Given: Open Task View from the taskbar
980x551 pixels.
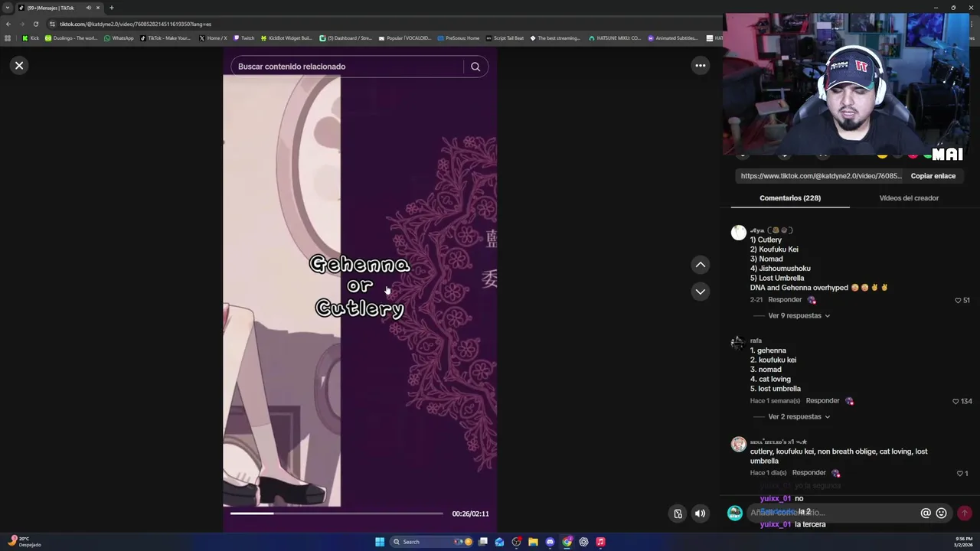Looking at the screenshot, I should (x=482, y=542).
